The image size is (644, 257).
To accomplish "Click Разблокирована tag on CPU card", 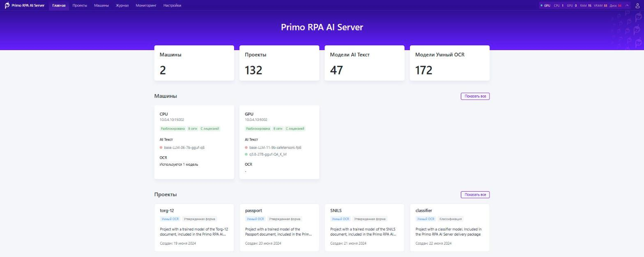I will tap(172, 129).
